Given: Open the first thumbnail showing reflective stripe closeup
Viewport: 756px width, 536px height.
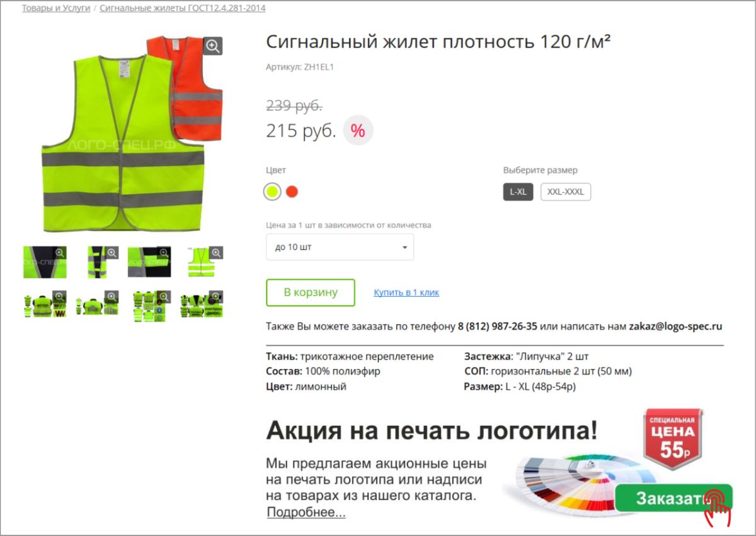Looking at the screenshot, I should click(x=45, y=262).
